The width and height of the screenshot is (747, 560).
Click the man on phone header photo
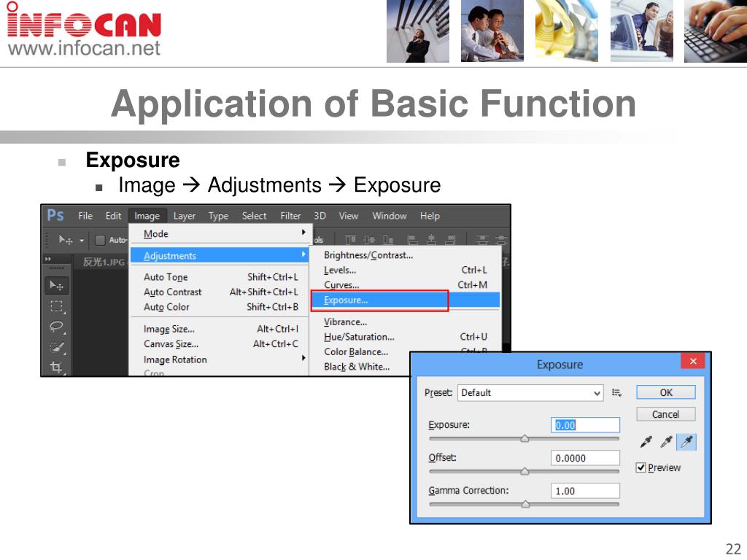[418, 31]
